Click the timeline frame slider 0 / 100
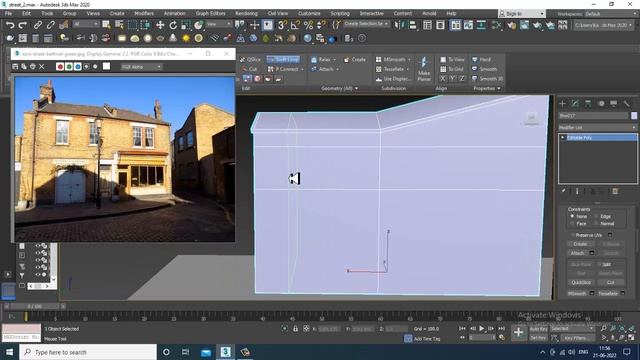Viewport: 640px width, 360px height. coord(34,306)
